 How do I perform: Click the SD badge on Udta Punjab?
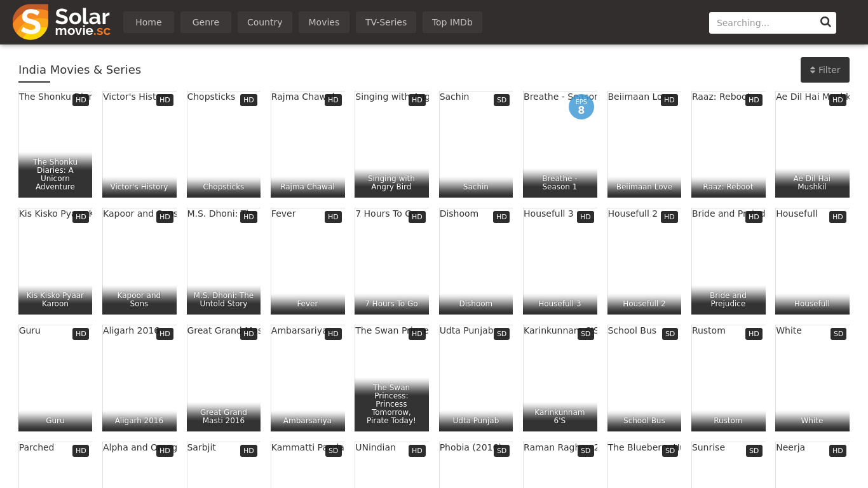[501, 334]
